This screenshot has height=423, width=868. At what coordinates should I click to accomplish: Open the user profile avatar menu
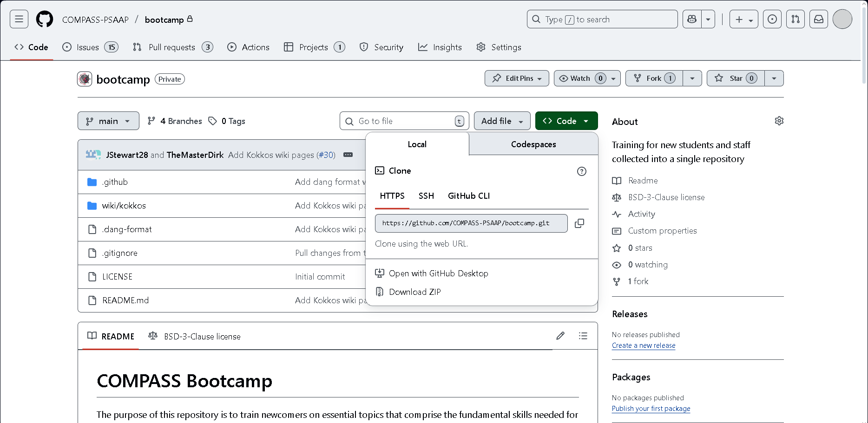point(842,19)
